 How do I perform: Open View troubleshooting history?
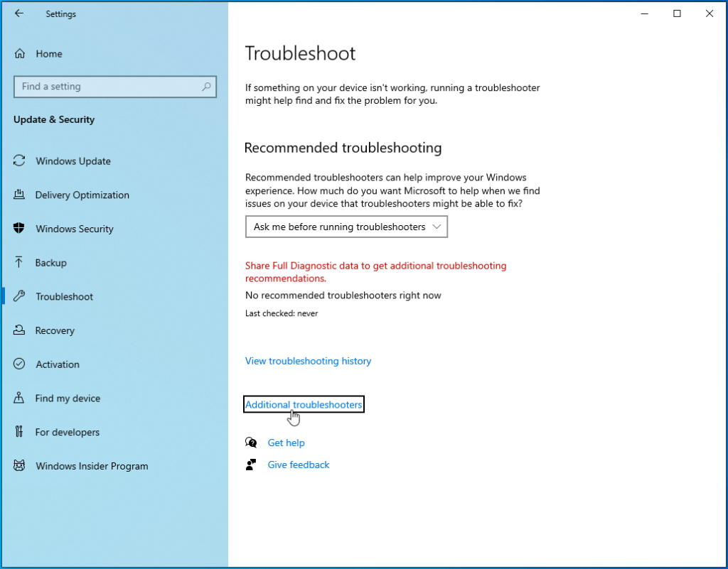pos(308,361)
